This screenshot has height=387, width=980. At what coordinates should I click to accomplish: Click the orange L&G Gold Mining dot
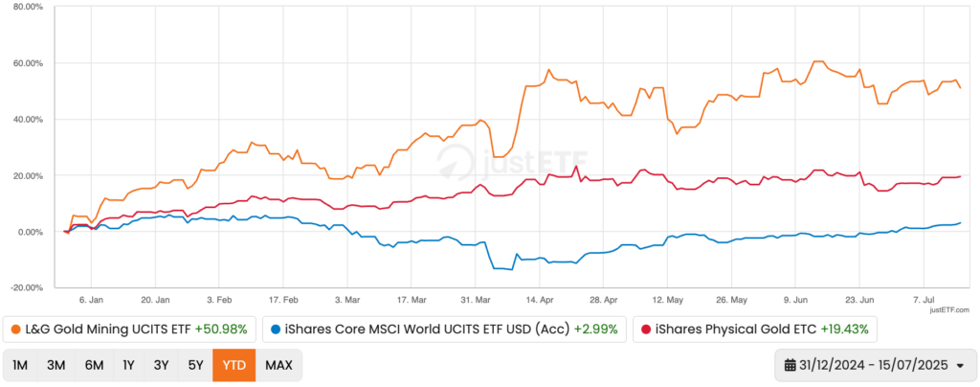tap(15, 329)
